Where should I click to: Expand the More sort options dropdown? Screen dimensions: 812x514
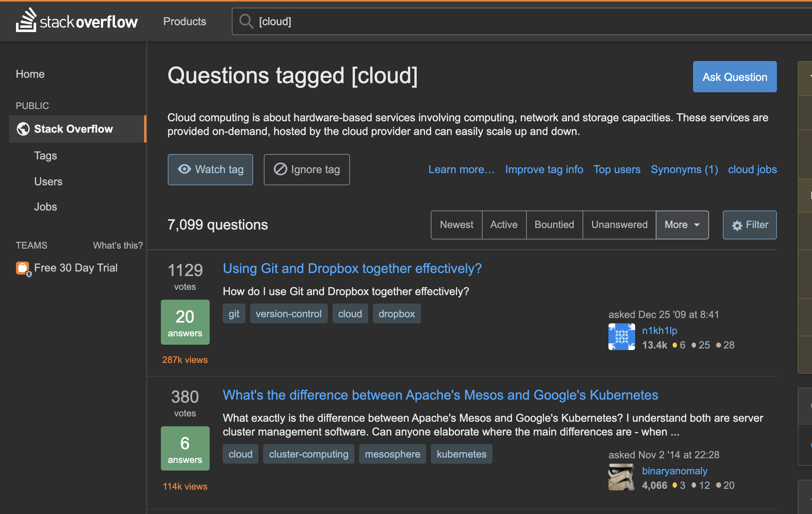click(682, 225)
